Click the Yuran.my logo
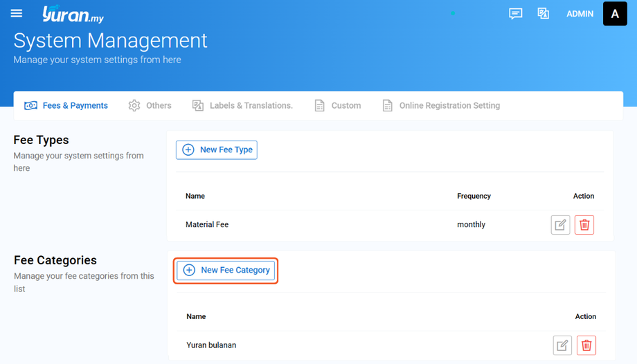The height and width of the screenshot is (364, 637). (x=73, y=14)
